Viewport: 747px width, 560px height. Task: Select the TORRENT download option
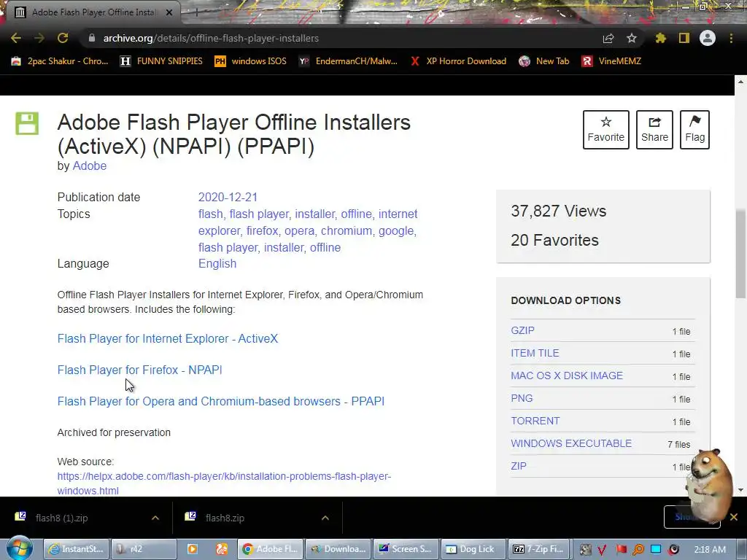(x=535, y=421)
